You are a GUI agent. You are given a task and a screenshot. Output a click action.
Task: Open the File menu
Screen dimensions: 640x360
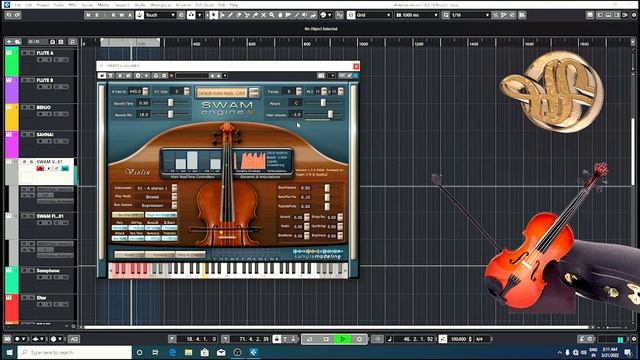18,5
